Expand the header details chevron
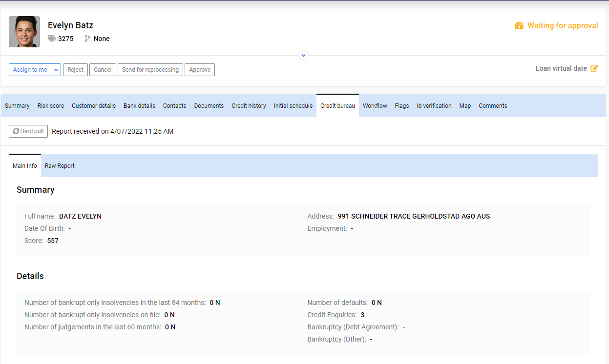The height and width of the screenshot is (364, 609). point(303,55)
